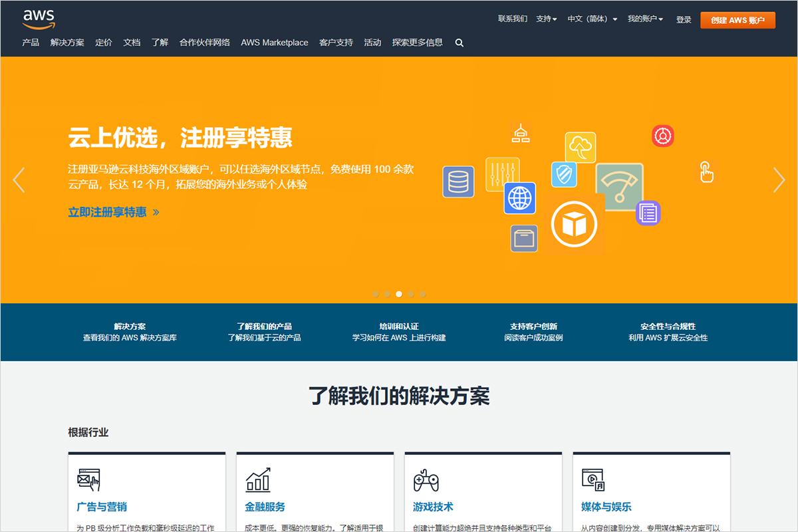The height and width of the screenshot is (532, 798).
Task: Click the 广告与营销 card icon
Action: click(88, 479)
